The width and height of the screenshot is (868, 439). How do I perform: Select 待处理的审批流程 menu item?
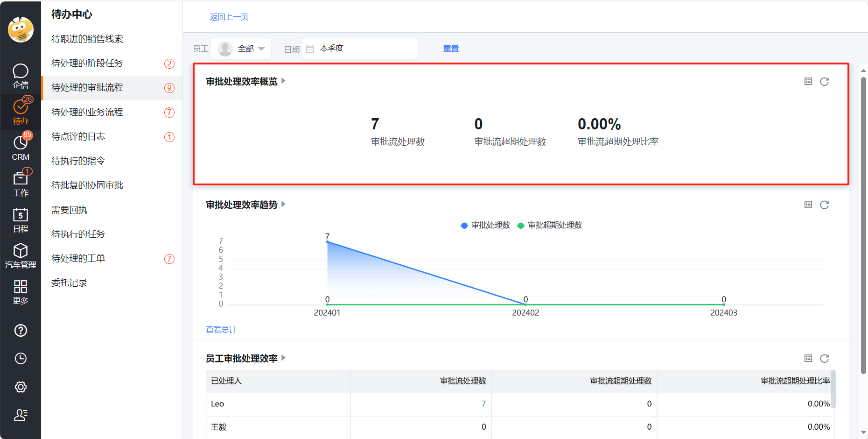click(112, 88)
